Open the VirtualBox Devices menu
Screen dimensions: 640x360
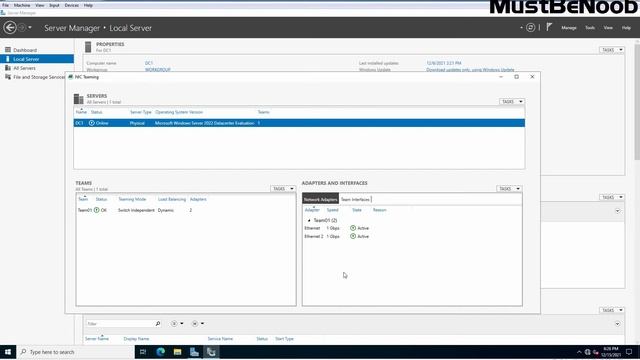click(71, 5)
